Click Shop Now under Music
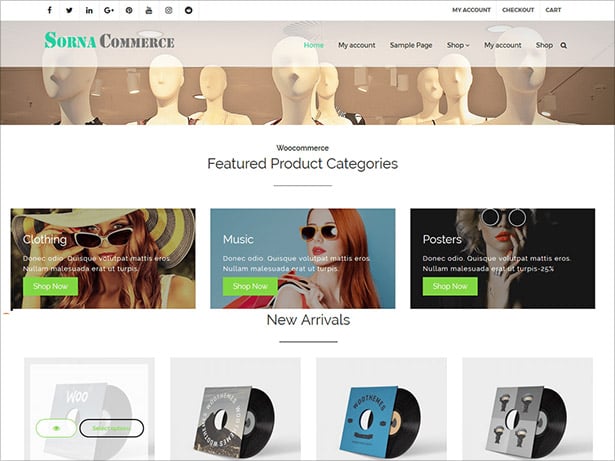This screenshot has height=461, width=615. (250, 286)
